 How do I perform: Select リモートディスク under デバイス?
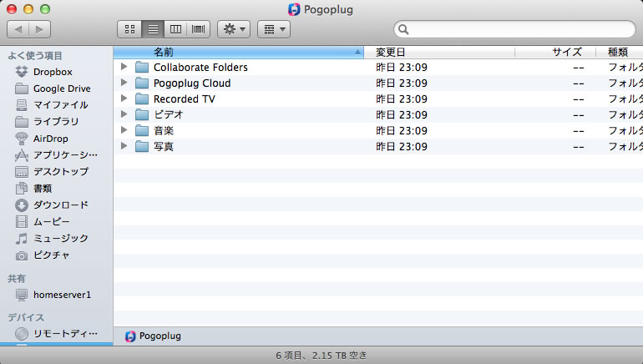point(56,334)
